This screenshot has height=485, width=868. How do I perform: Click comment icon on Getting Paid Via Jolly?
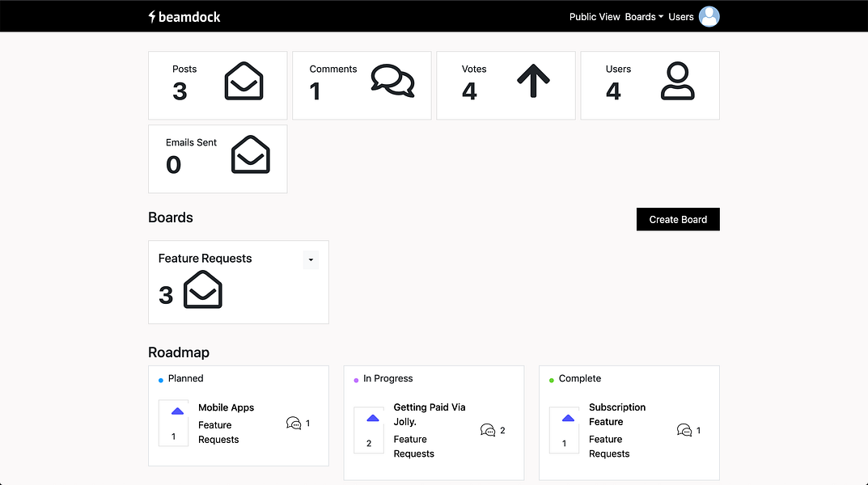488,430
